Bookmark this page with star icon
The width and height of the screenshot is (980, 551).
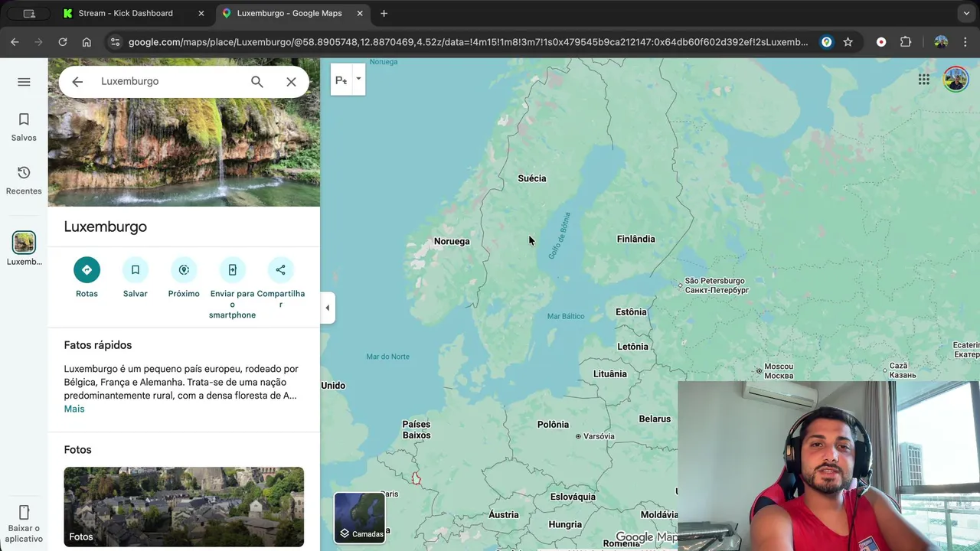coord(848,42)
